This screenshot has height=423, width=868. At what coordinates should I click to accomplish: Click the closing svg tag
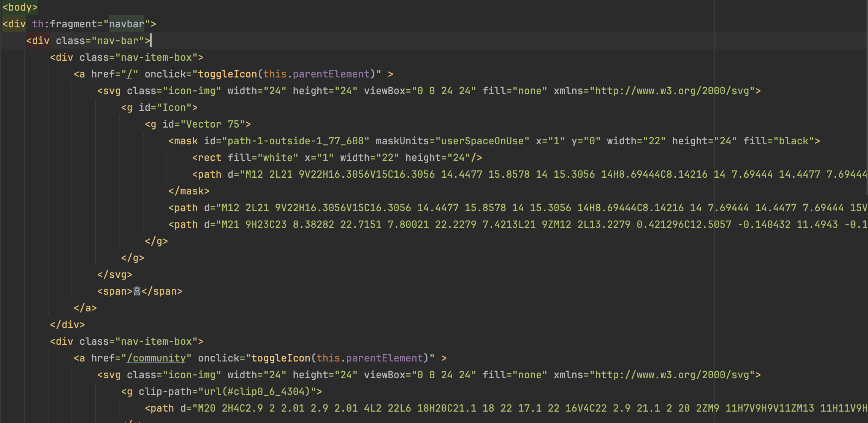pyautogui.click(x=115, y=275)
